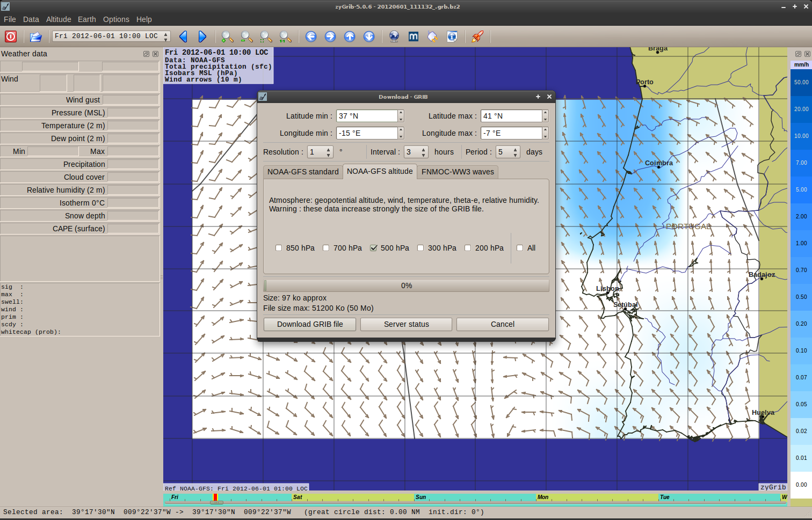Uncheck the 500 hPa checkbox
This screenshot has height=520, width=812.
pos(374,248)
